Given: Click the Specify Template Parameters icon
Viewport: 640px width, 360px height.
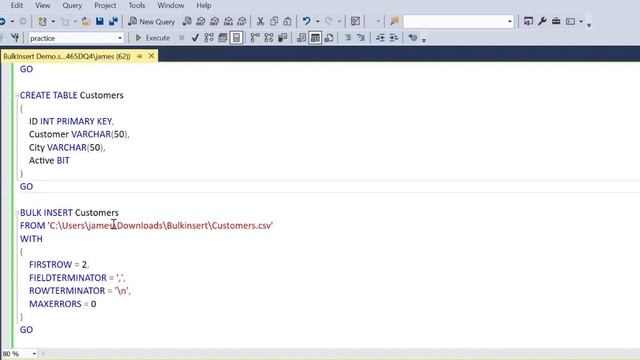Looking at the screenshot, I should [x=413, y=38].
